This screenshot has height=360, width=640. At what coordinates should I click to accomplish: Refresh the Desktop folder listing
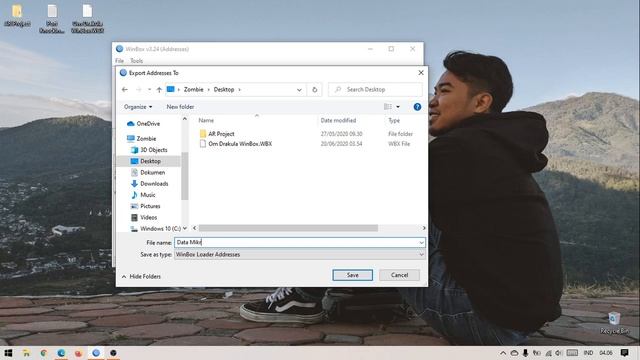click(x=314, y=89)
